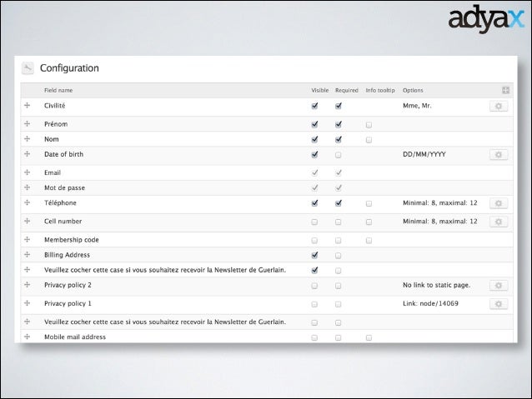The image size is (532, 399).
Task: Open the gear settings for Cell number
Action: tap(499, 222)
